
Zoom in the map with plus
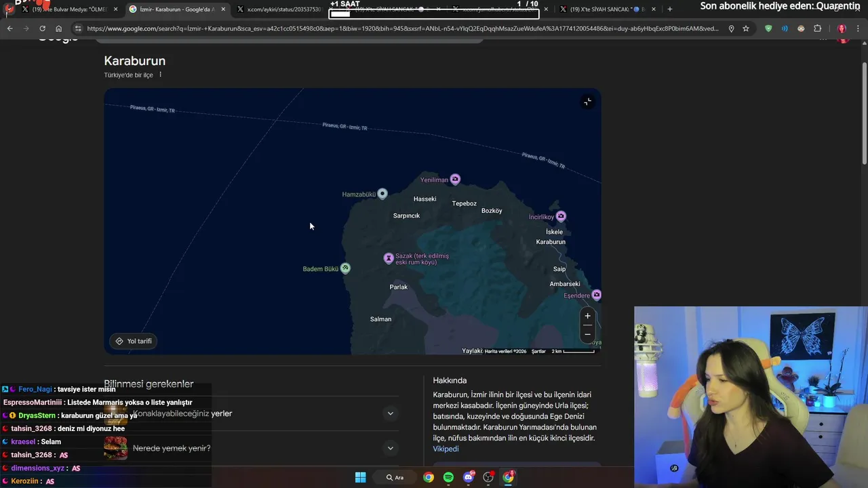(x=588, y=316)
